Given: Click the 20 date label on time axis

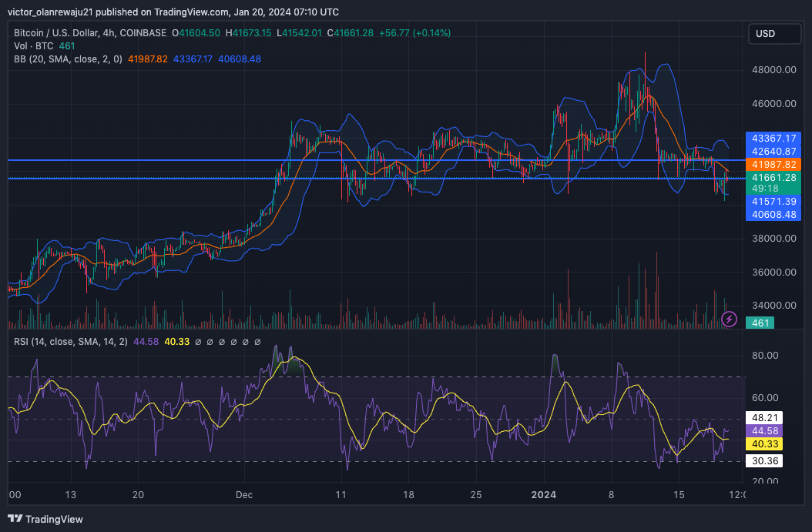Looking at the screenshot, I should pos(138,495).
